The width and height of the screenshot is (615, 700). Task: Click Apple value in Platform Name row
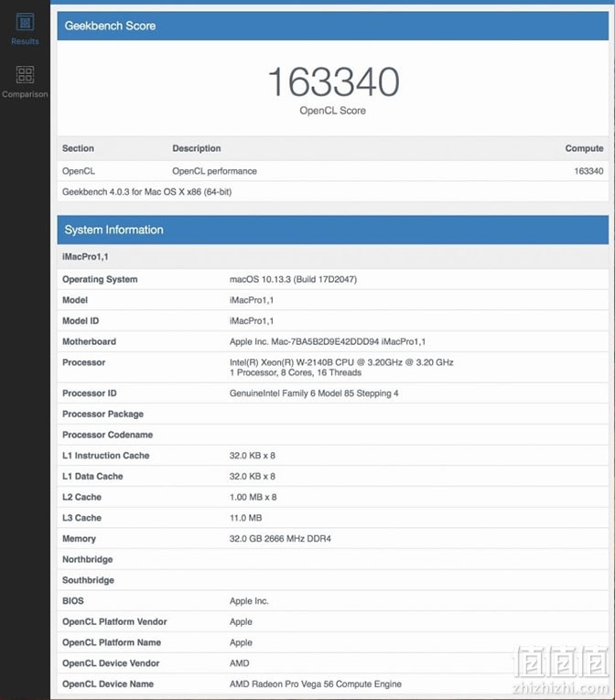(242, 642)
